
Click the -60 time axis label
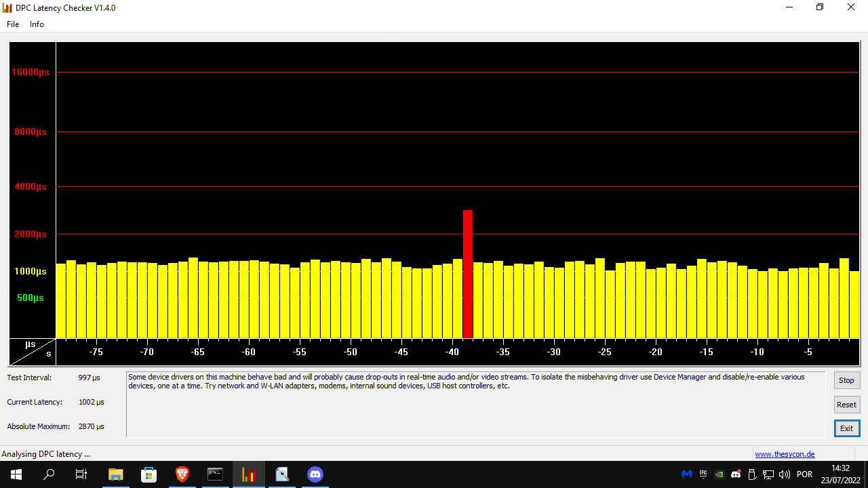(248, 352)
